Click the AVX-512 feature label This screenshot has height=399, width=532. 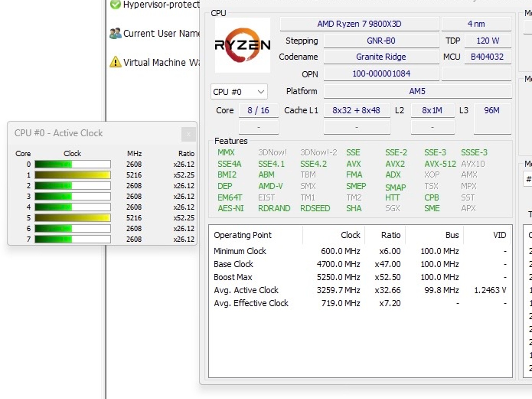pyautogui.click(x=440, y=164)
